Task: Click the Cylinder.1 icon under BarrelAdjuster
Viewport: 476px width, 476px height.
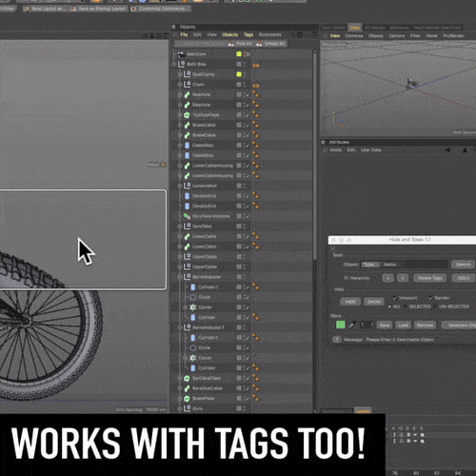Action: pos(193,288)
